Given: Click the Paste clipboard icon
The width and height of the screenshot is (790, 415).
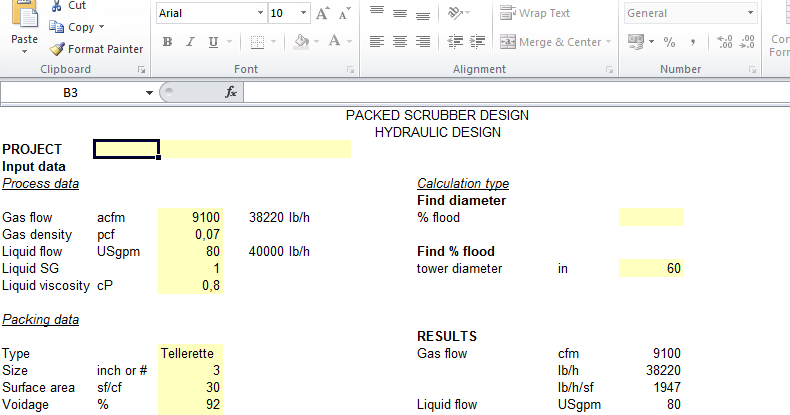Looking at the screenshot, I should click(x=24, y=15).
